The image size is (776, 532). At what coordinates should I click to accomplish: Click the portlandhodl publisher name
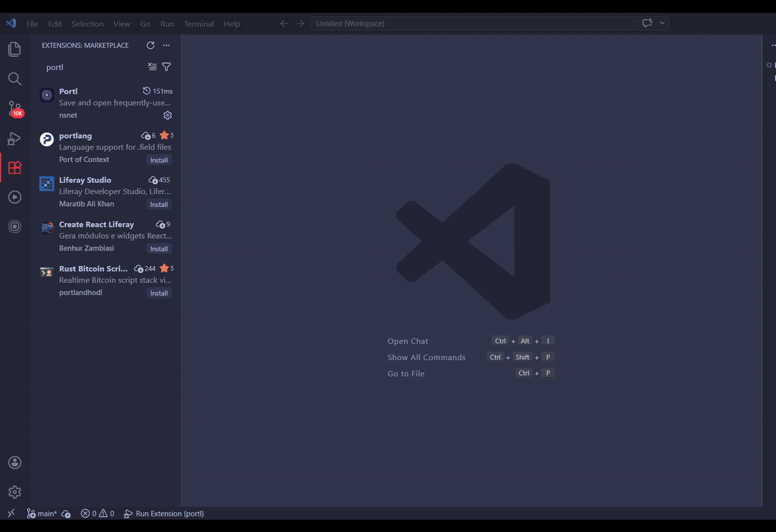(x=81, y=292)
